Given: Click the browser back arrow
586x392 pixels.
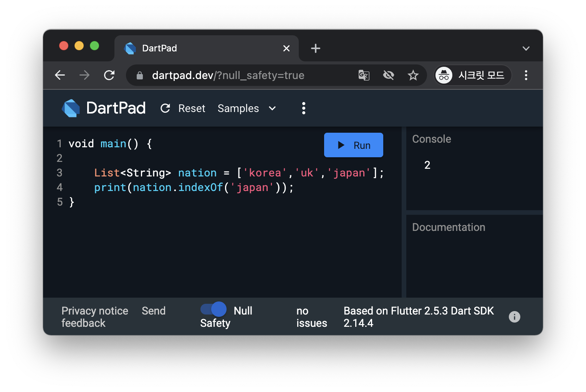Looking at the screenshot, I should (x=60, y=75).
